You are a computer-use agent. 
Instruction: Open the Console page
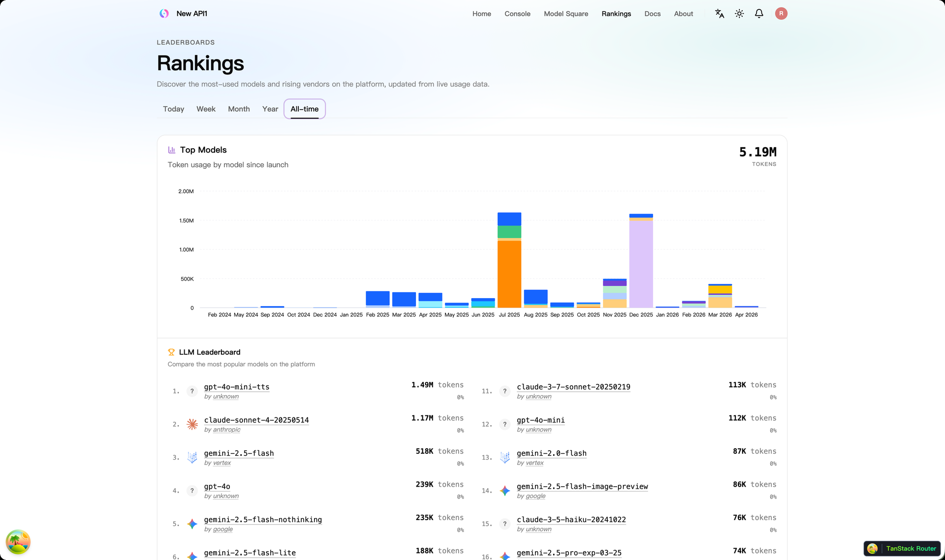pyautogui.click(x=517, y=14)
